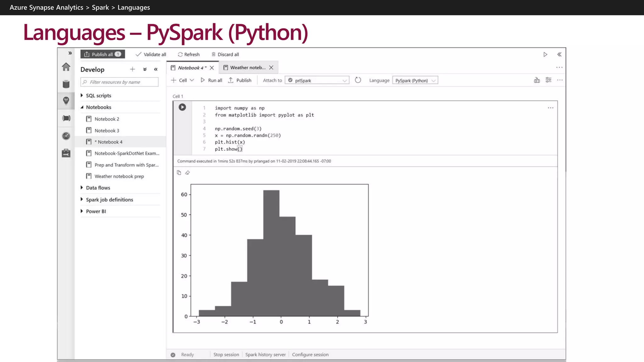Close the Notebook 4 tab

212,68
